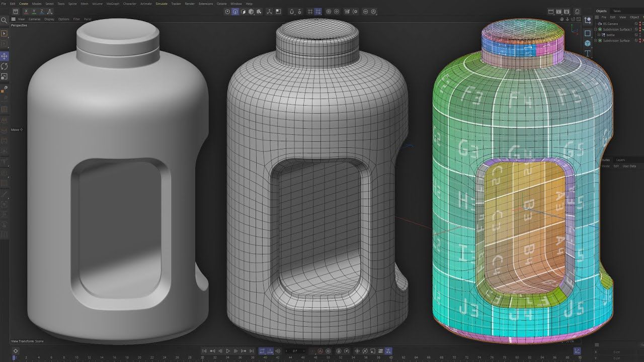The height and width of the screenshot is (362, 644).
Task: Open the MoGraph menu
Action: (x=112, y=4)
